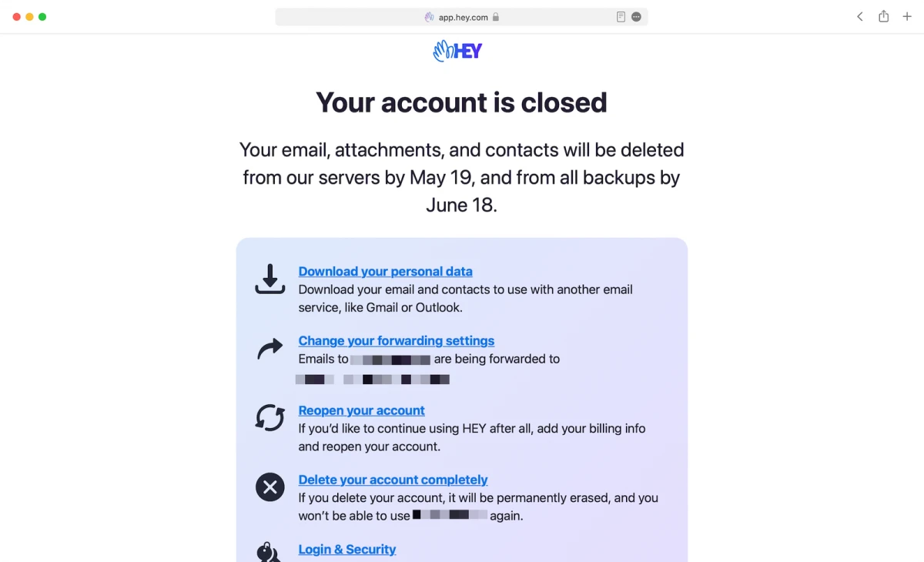Viewport: 924px width, 562px height.
Task: Open the Safari share sheet
Action: 883,17
